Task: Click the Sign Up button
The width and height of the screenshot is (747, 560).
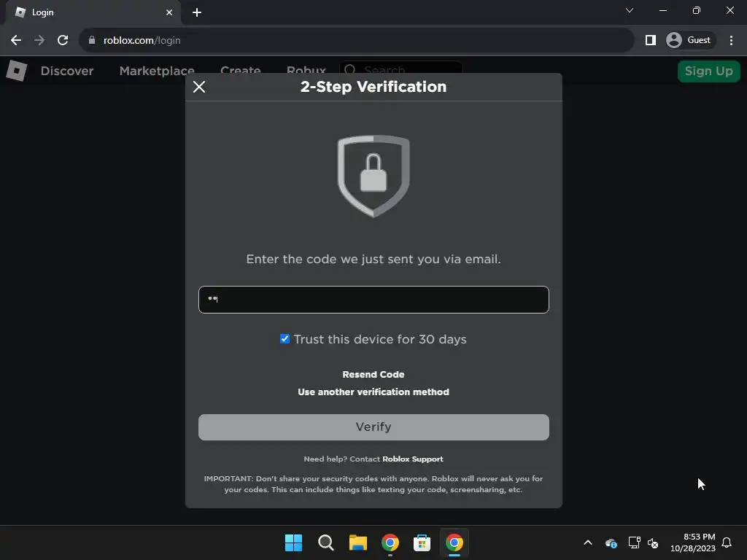Action: tap(708, 71)
